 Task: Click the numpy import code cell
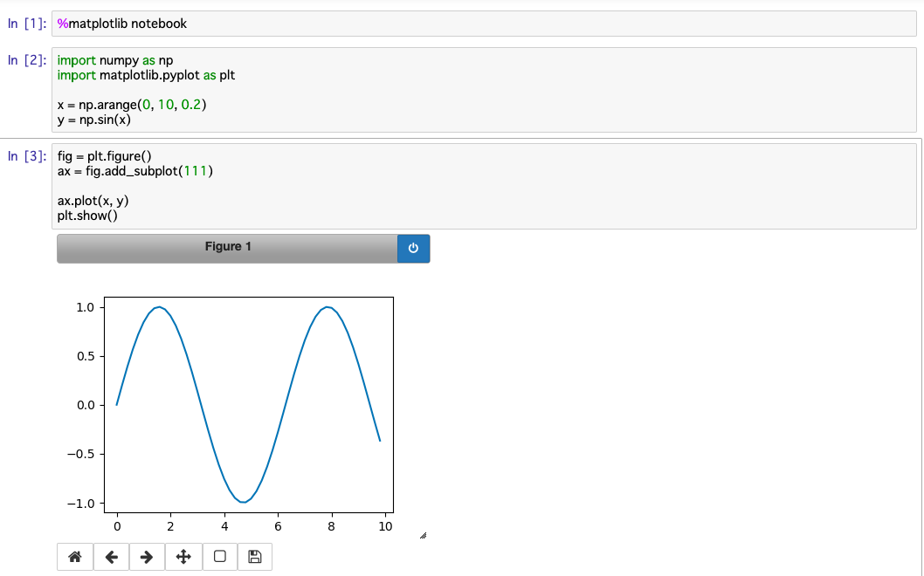pyautogui.click(x=484, y=90)
